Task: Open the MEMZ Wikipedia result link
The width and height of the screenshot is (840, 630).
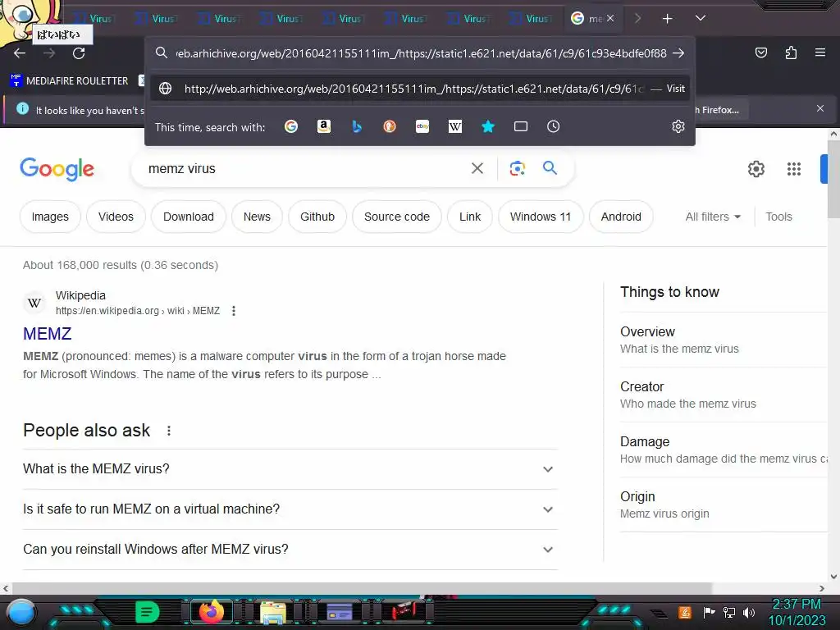Action: coord(47,334)
